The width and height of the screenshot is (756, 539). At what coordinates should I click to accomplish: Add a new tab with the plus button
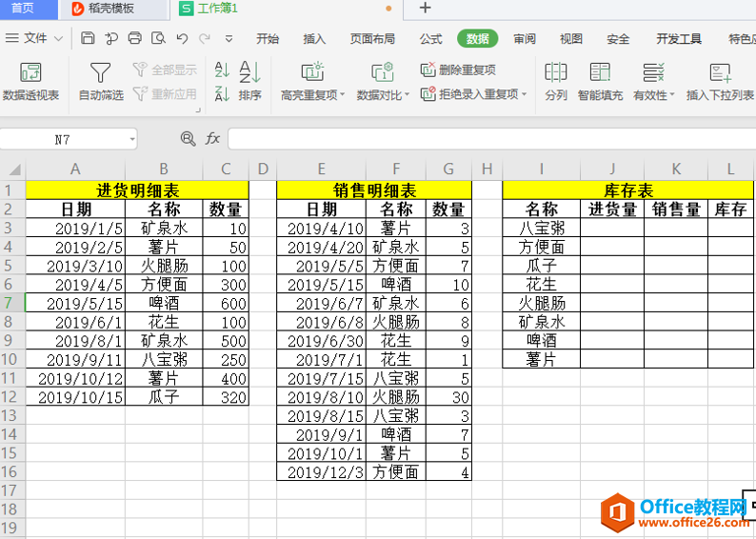coord(425,9)
